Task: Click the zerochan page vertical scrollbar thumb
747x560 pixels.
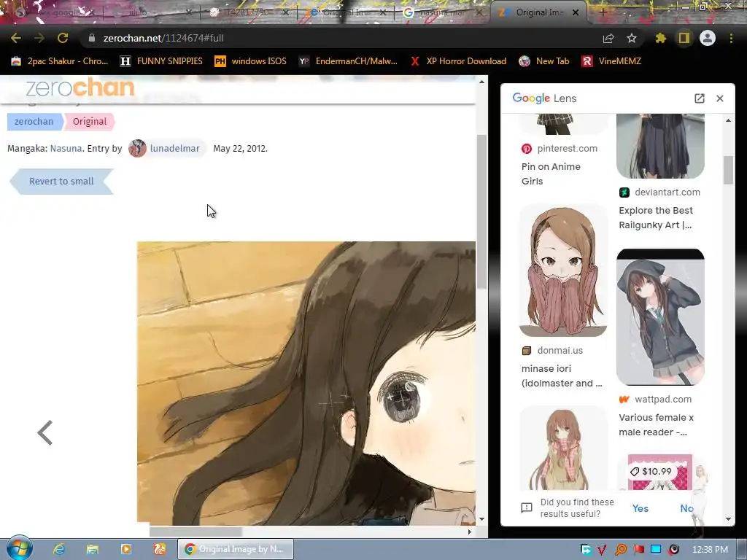Action: tap(481, 211)
